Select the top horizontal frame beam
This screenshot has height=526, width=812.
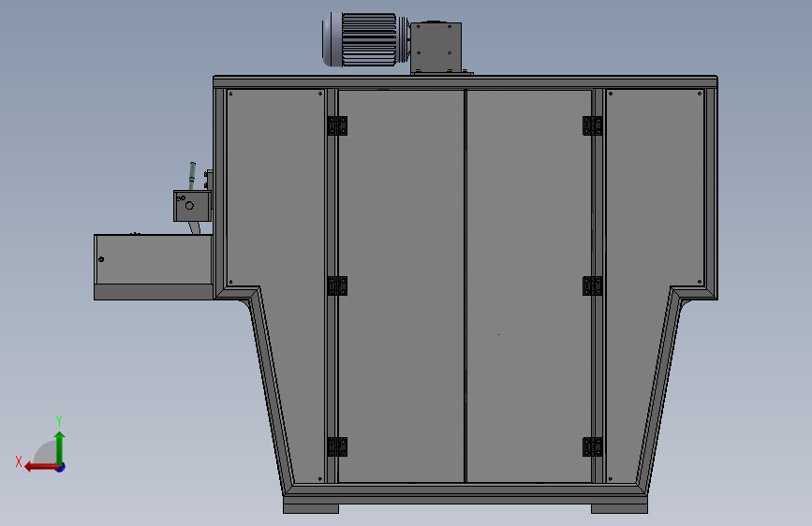coord(465,81)
